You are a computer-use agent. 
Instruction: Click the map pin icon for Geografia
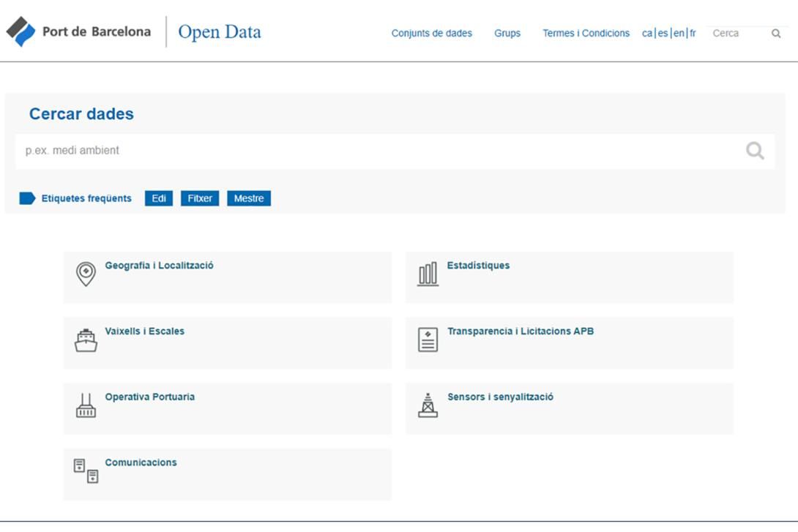[x=86, y=274]
